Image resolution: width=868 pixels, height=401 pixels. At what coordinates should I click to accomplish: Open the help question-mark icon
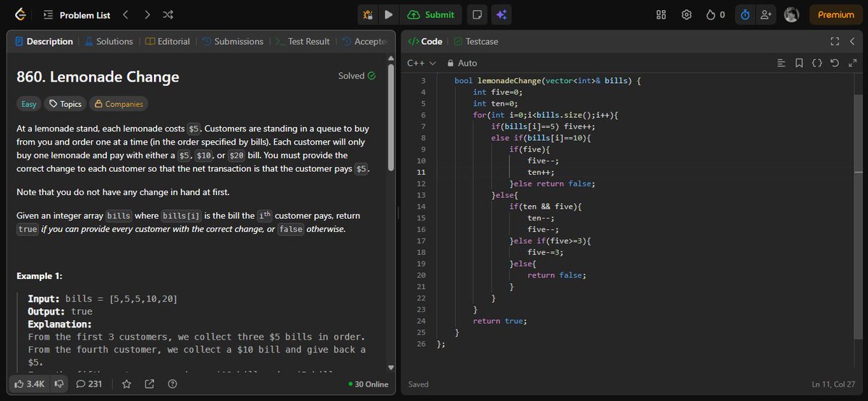pos(172,384)
